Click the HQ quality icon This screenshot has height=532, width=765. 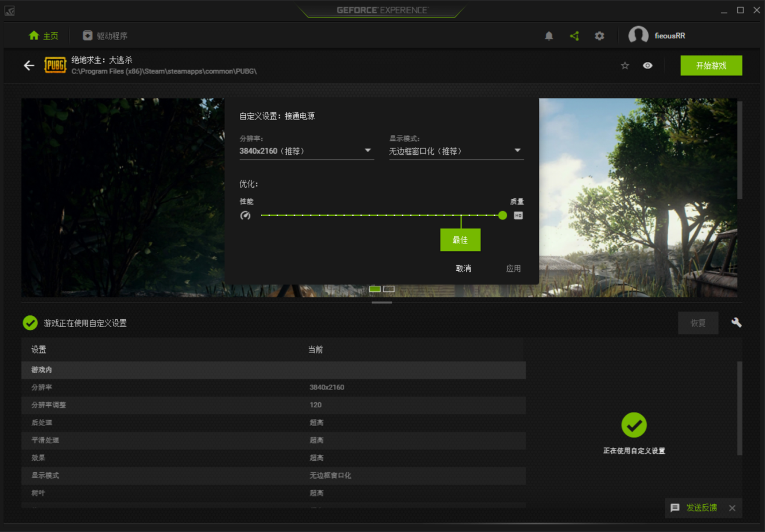point(518,216)
